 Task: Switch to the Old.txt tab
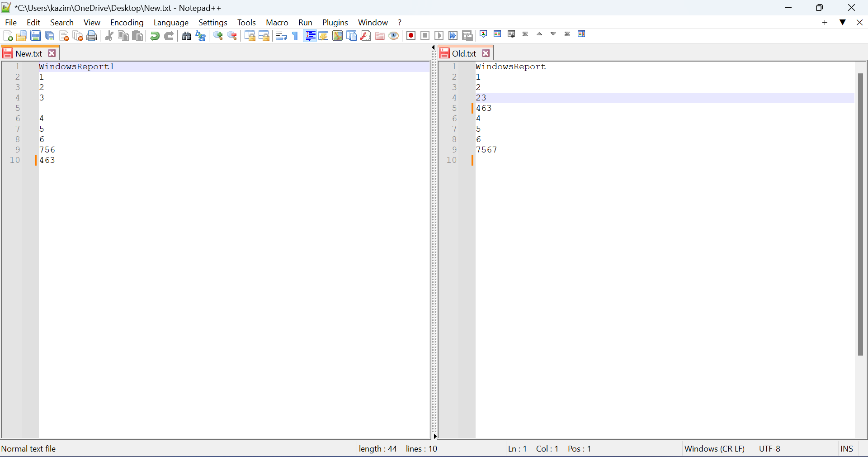coord(464,54)
